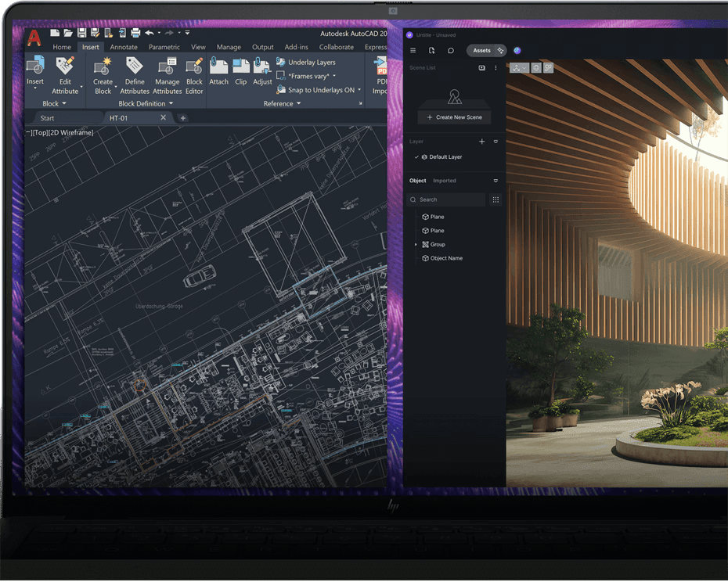Image resolution: width=728 pixels, height=582 pixels.
Task: Click the Create Block icon
Action: click(103, 66)
